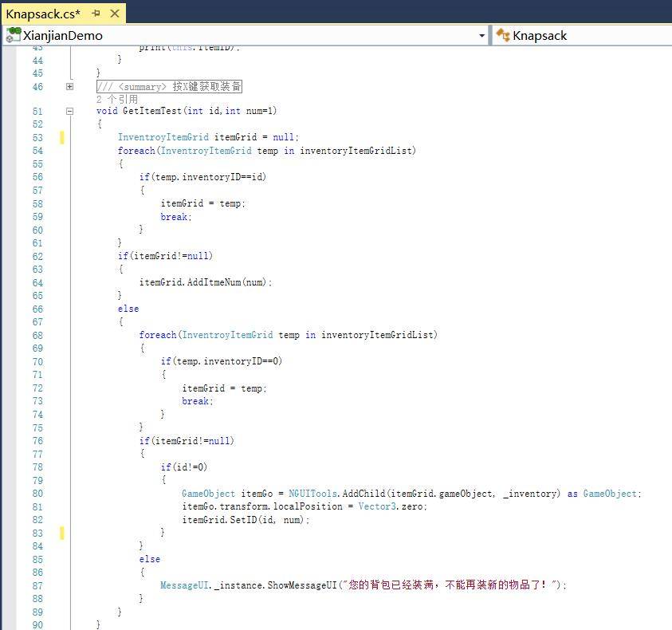Screen dimensions: 672x630
Task: Click line number 90 in gutter
Action: pyautogui.click(x=37, y=625)
